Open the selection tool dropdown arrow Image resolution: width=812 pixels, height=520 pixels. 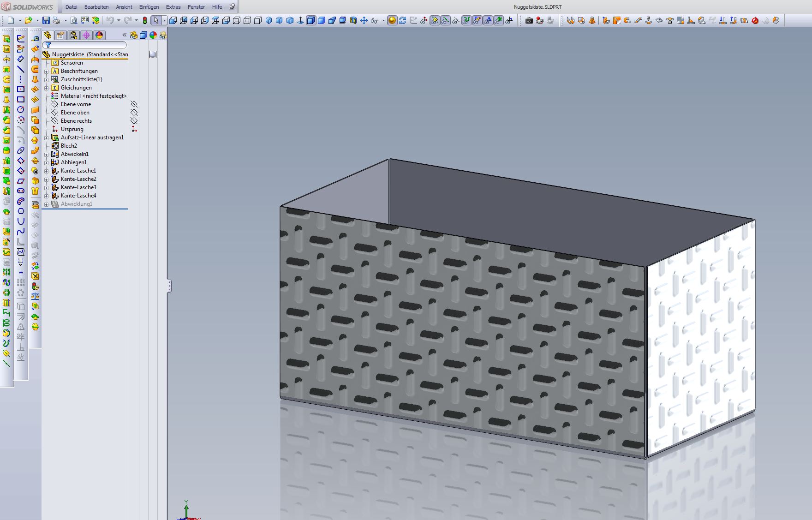(x=164, y=20)
